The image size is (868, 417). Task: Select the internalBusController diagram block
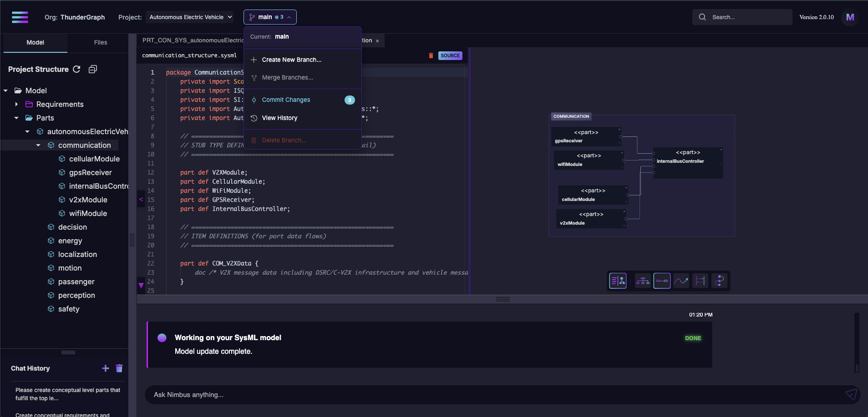(x=688, y=163)
